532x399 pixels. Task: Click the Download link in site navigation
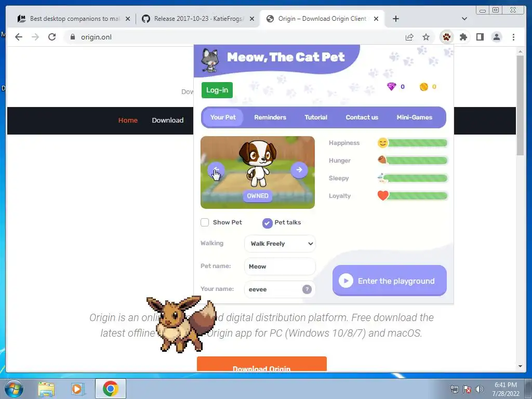[168, 120]
